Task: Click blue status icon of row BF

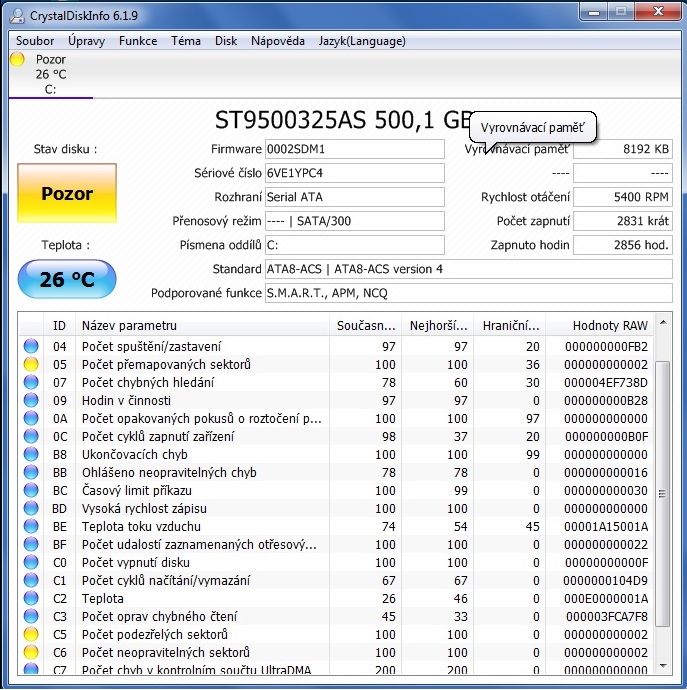Action: [31, 545]
